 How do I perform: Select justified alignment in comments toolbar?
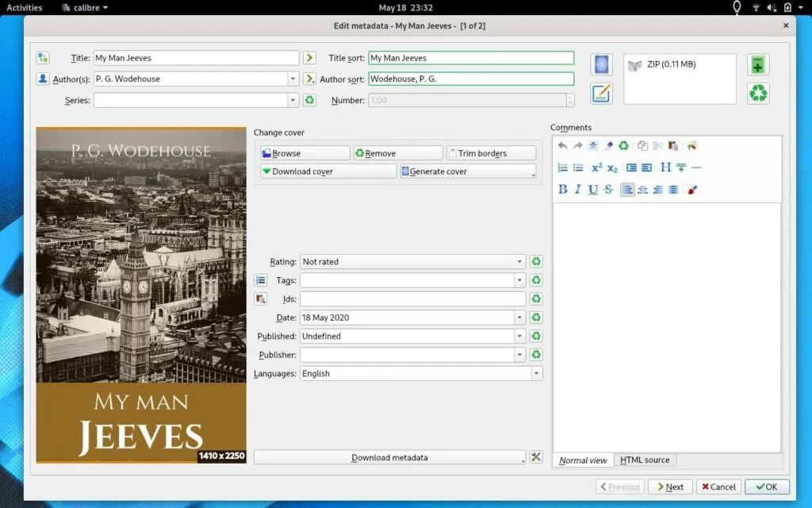[673, 189]
